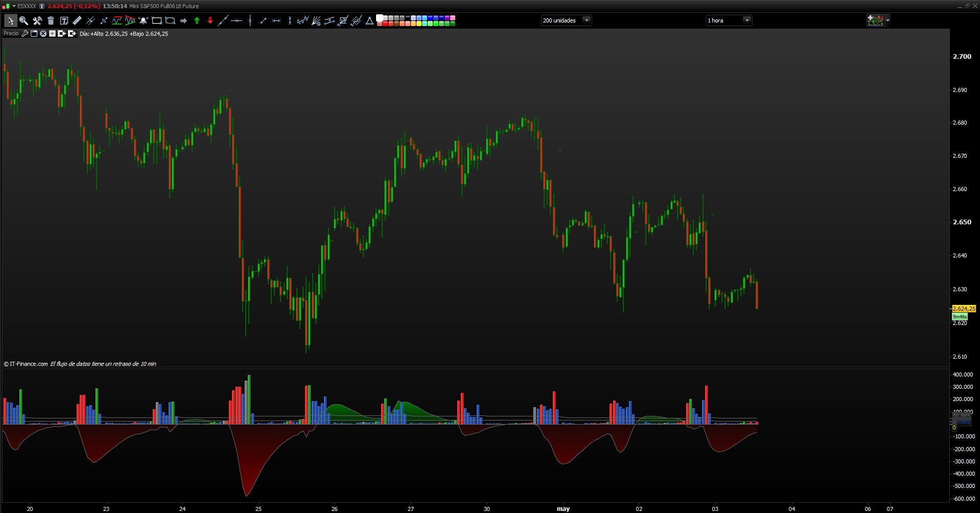The height and width of the screenshot is (513, 980).
Task: Select the horizontal distance measure tool
Action: pos(276,20)
